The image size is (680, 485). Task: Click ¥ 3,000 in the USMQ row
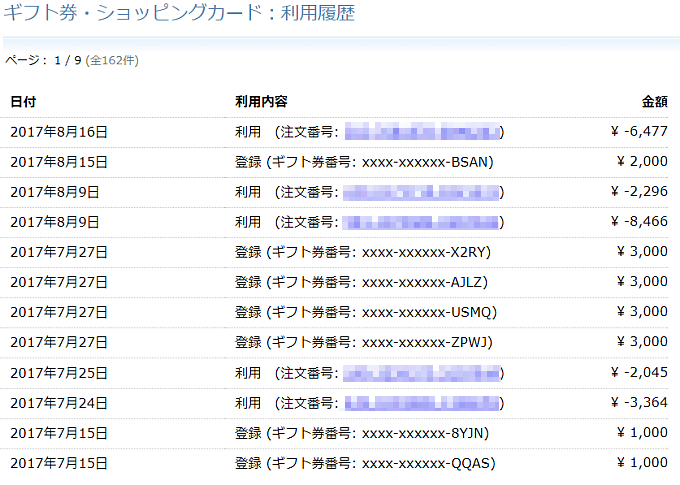pyautogui.click(x=642, y=311)
